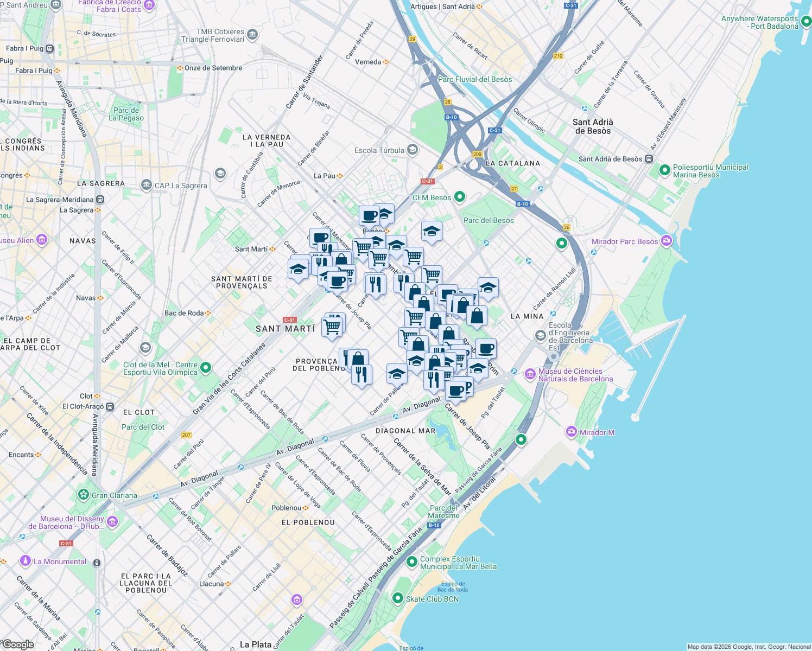Click the Clot de la Mel green marker

pos(206,367)
